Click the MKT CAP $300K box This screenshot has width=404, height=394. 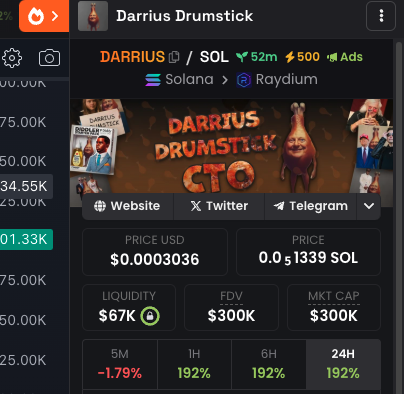[x=334, y=307]
